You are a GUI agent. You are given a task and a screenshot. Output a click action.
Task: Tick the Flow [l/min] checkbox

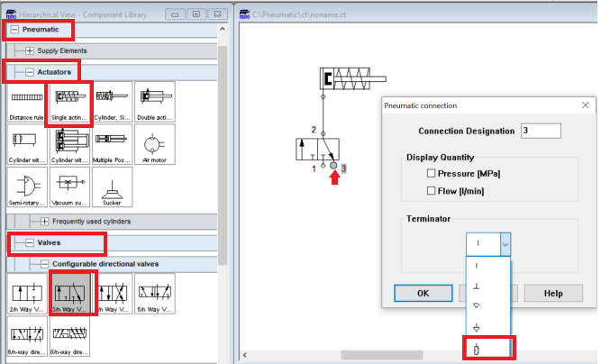pyautogui.click(x=432, y=190)
